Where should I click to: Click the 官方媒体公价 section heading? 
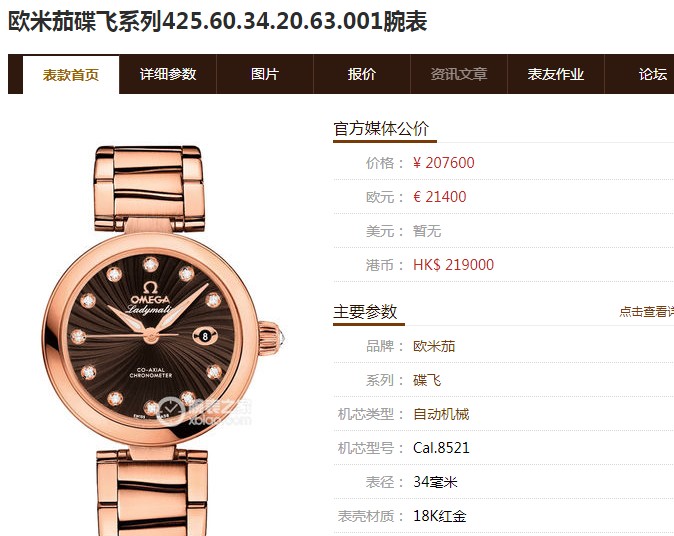[381, 129]
